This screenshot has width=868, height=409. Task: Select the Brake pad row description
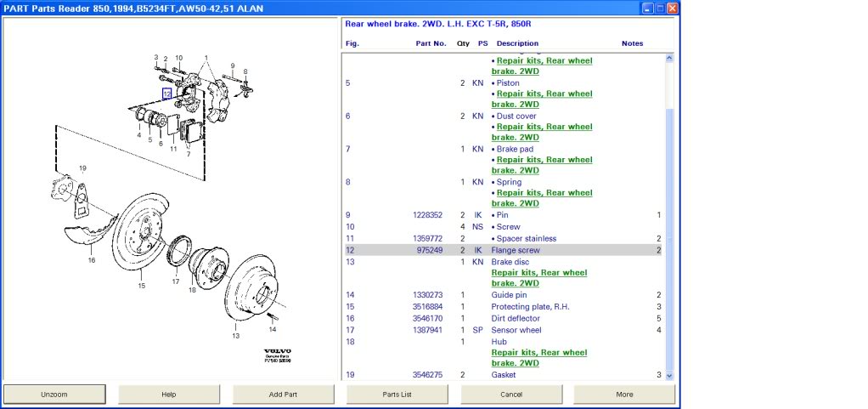[x=513, y=149]
